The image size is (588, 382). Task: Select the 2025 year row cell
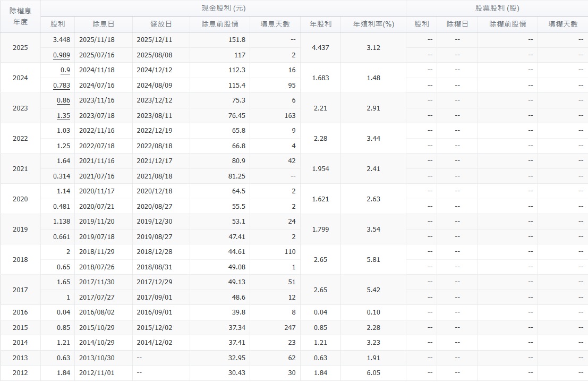pyautogui.click(x=20, y=47)
